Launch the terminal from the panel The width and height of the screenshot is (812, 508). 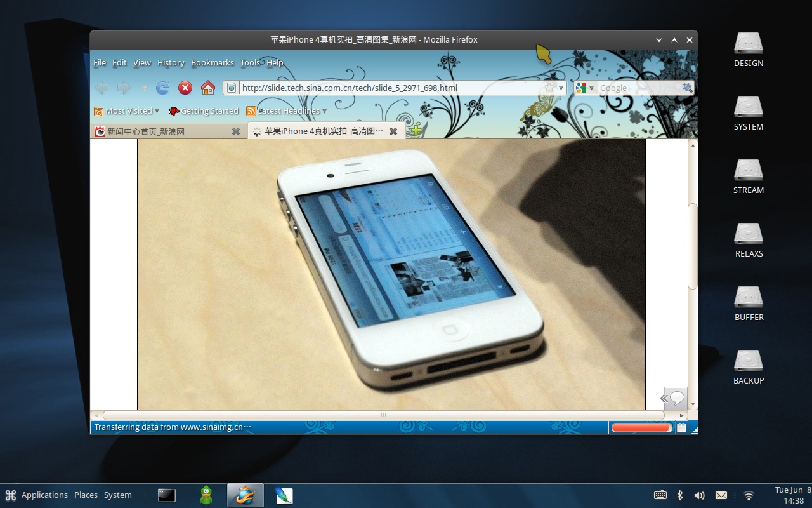coord(167,495)
